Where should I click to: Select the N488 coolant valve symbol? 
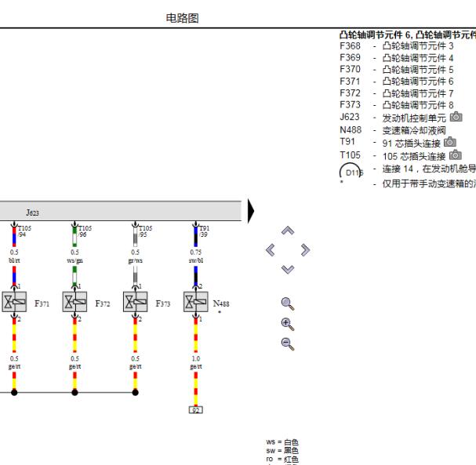[x=196, y=302]
